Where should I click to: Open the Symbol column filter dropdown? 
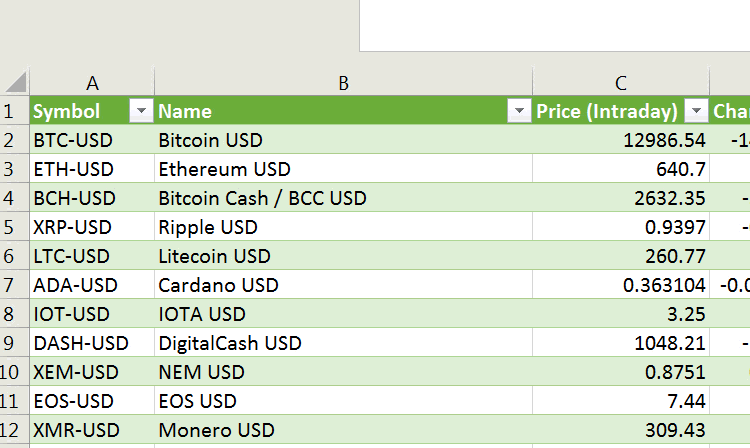click(x=141, y=111)
